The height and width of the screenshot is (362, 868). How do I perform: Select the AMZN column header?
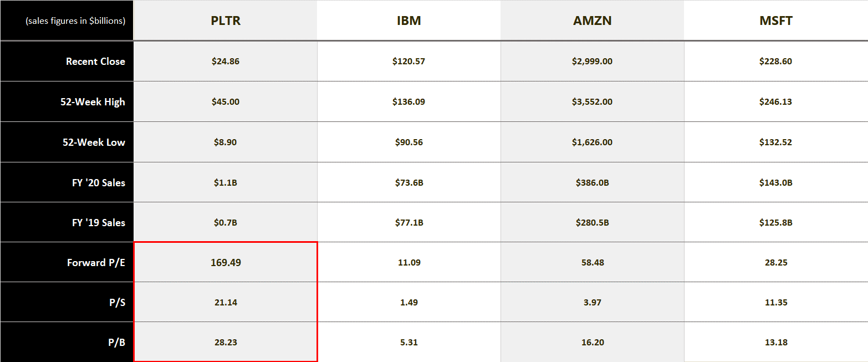(592, 21)
